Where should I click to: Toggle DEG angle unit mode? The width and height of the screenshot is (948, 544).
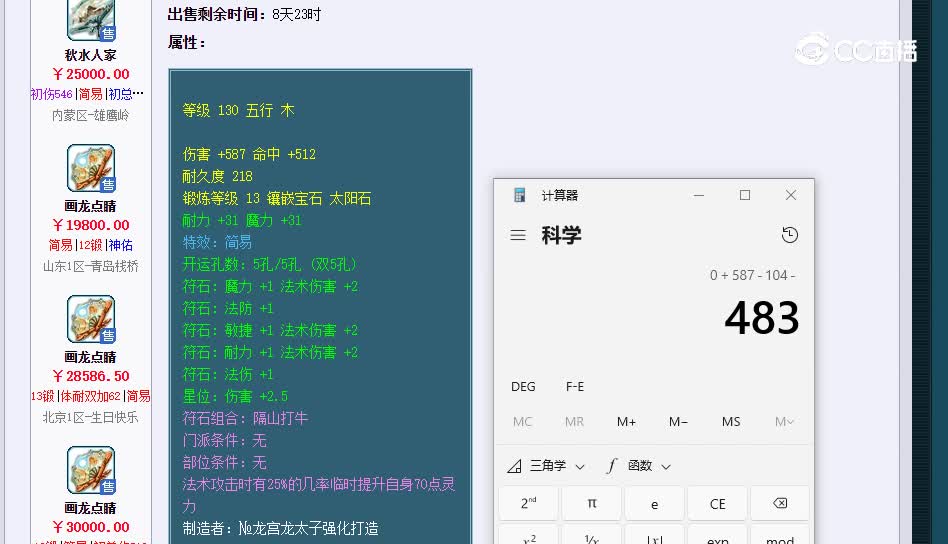[523, 386]
